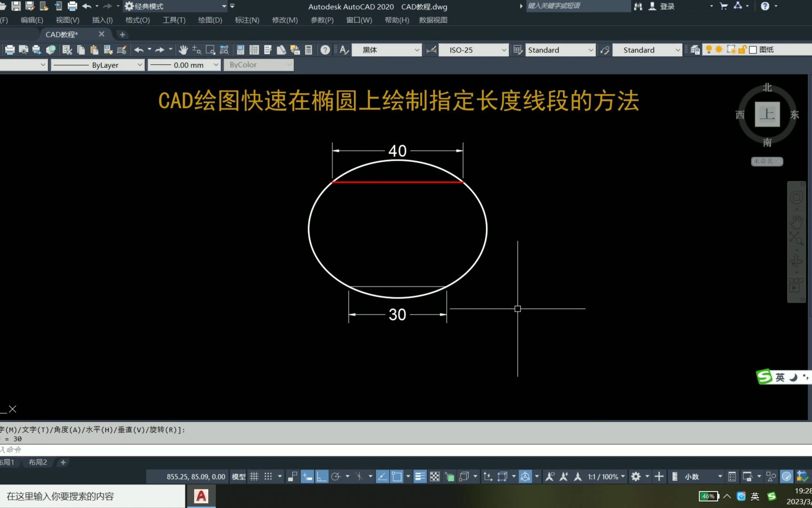Click the 未命名 WCS button under ViewCube
Viewport: 812px width, 508px height.
tap(767, 161)
